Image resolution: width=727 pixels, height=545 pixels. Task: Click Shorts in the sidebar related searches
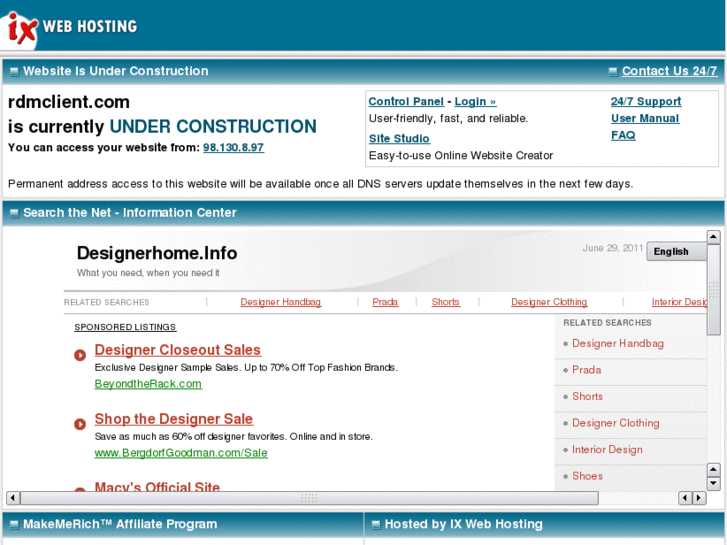point(587,397)
